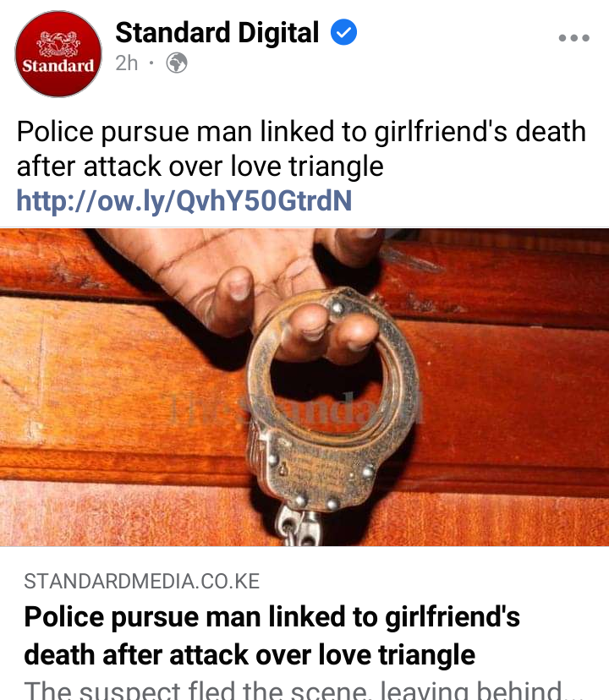
Task: Open the bold article headline in preview
Action: (x=272, y=636)
